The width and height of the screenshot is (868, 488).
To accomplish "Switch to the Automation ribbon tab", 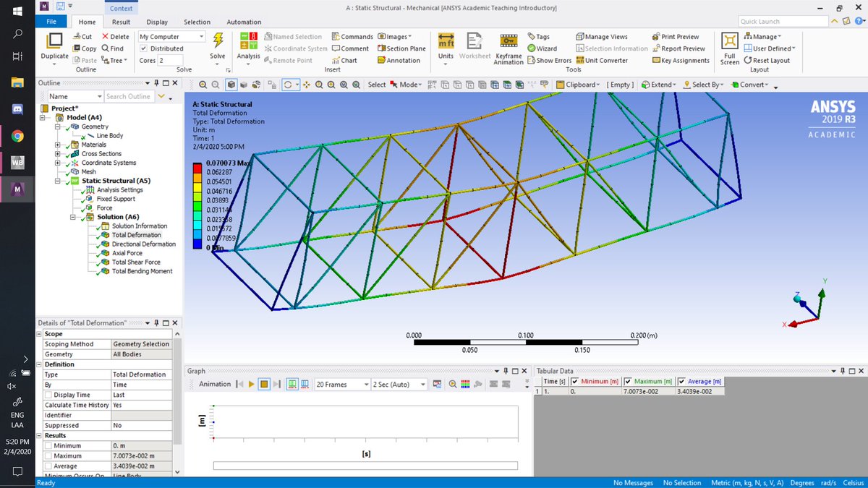I will pyautogui.click(x=244, y=22).
